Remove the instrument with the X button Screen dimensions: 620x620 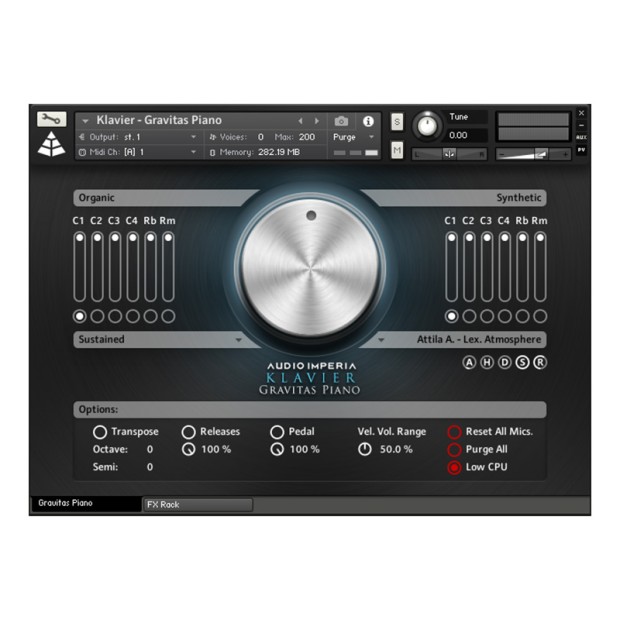[x=581, y=113]
